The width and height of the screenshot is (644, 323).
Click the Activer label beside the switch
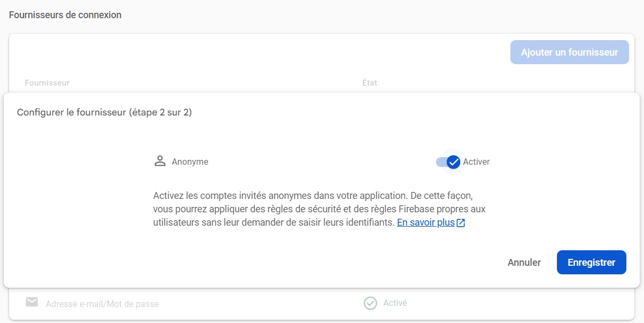[476, 161]
